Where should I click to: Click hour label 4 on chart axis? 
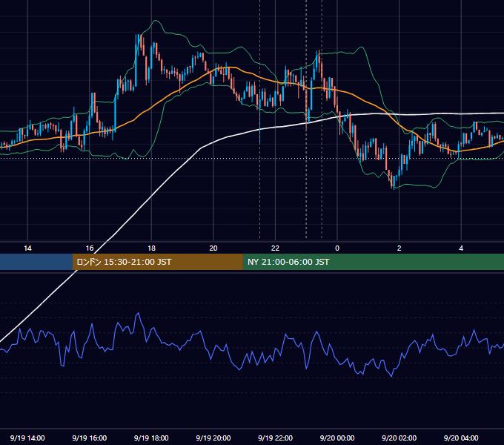(x=461, y=248)
